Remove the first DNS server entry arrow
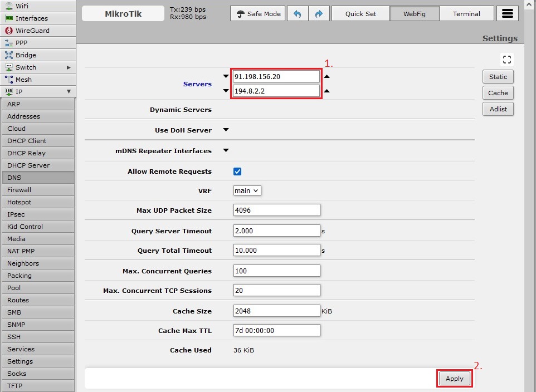 327,76
